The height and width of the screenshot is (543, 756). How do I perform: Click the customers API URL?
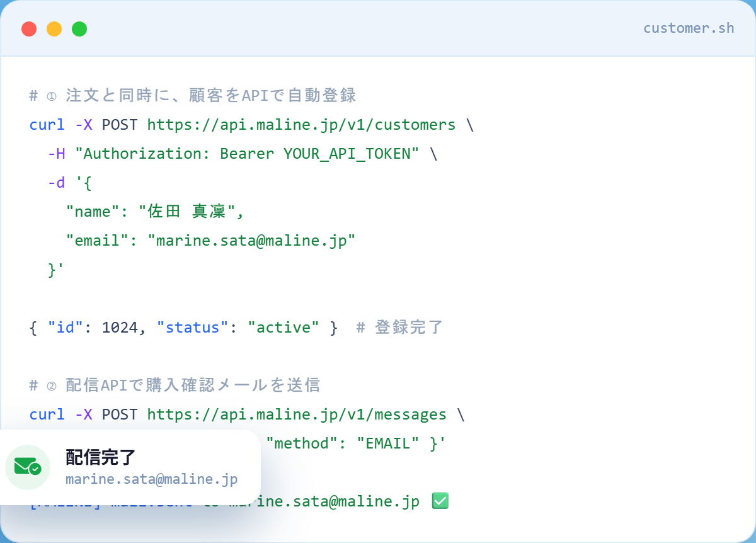tap(301, 125)
